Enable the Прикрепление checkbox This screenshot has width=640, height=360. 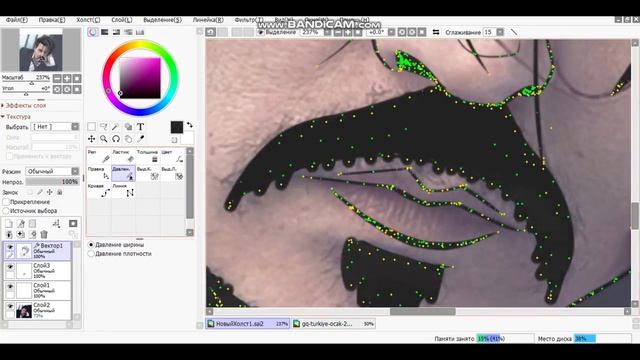point(6,202)
